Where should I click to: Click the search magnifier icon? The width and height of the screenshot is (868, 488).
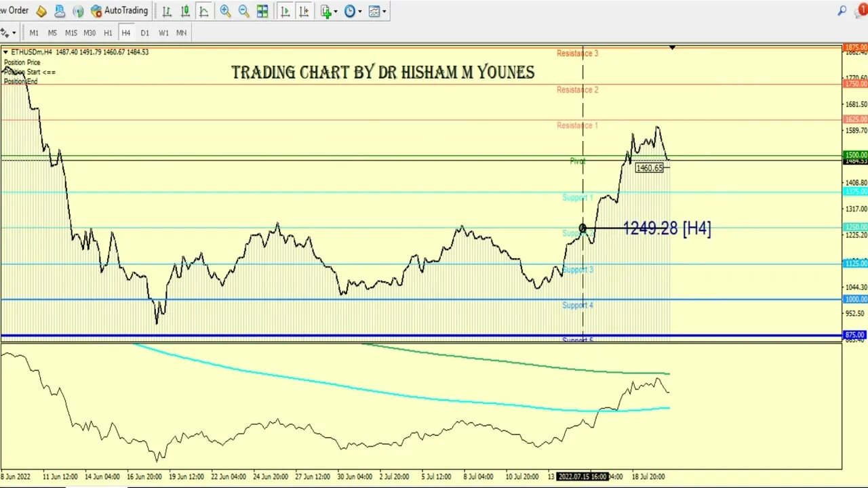click(842, 11)
